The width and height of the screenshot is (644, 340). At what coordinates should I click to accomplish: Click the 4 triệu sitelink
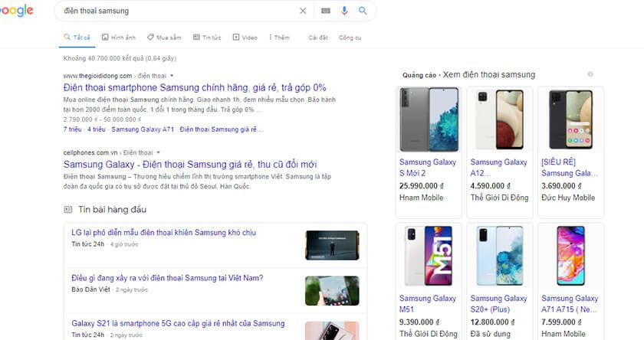click(x=97, y=129)
